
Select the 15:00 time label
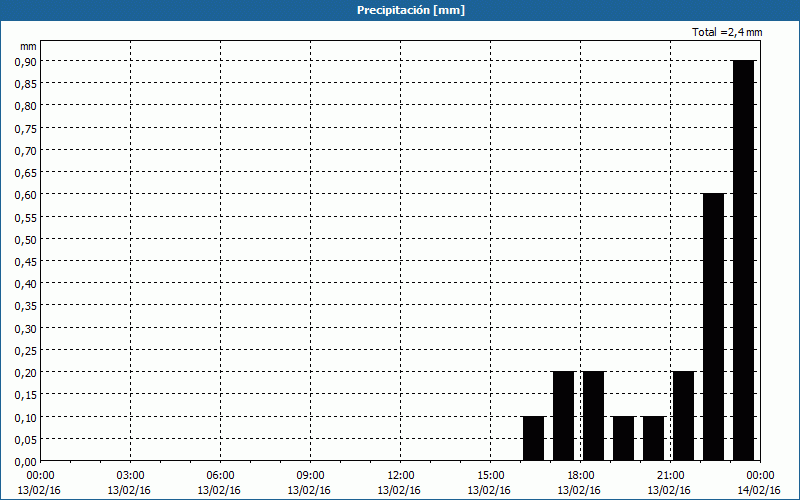(490, 475)
